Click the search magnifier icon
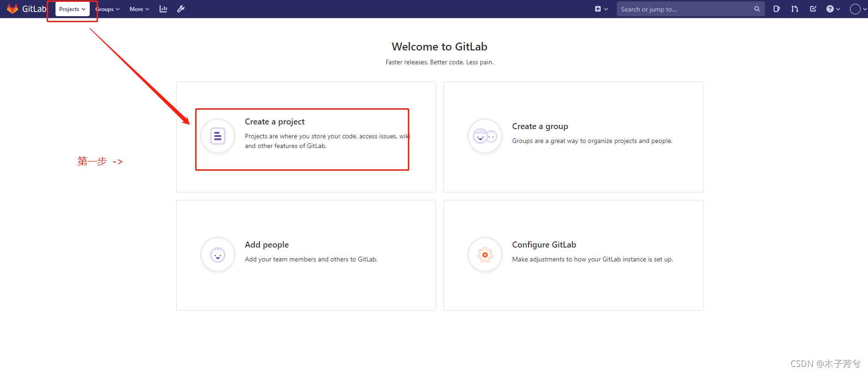868x372 pixels. pos(757,9)
